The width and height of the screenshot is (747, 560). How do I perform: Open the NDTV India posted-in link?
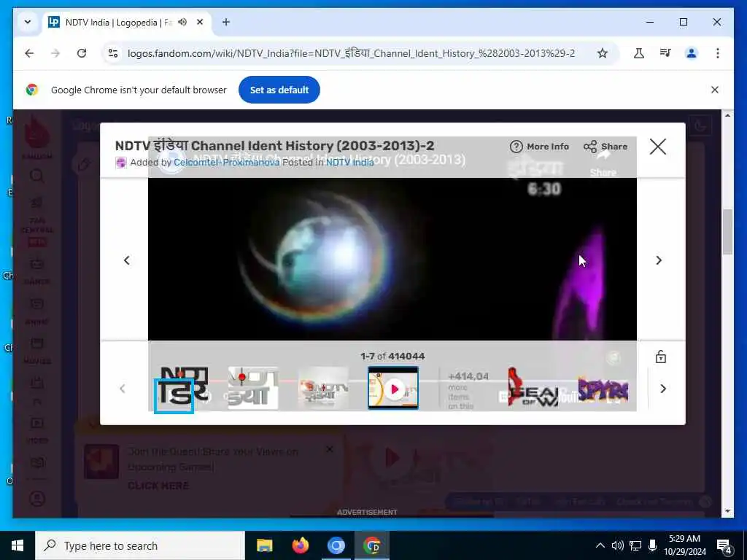349,163
